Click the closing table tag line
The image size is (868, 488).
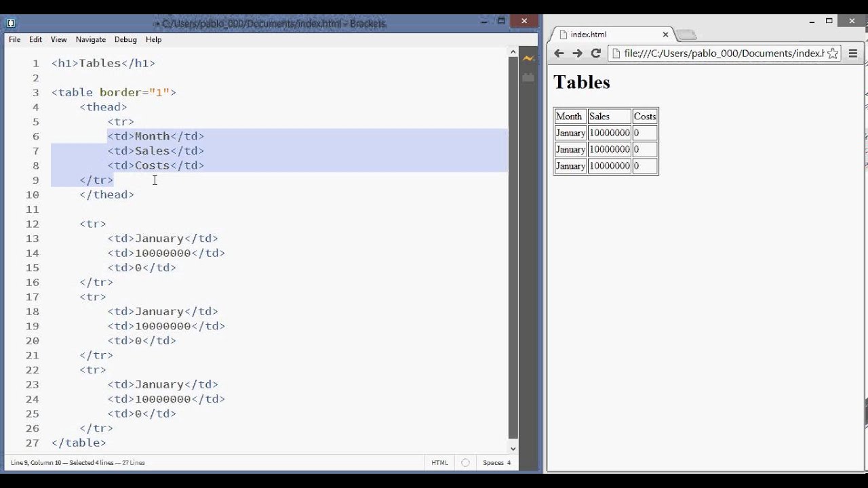(79, 443)
